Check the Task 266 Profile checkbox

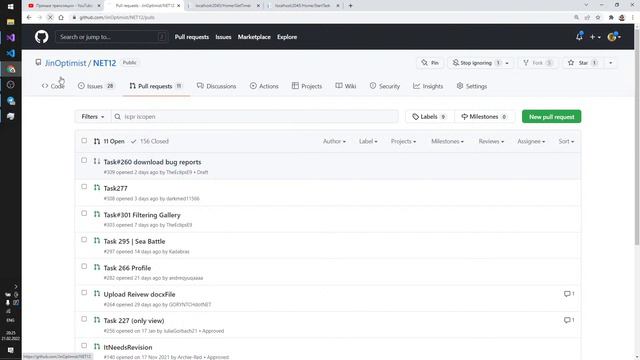pos(84,267)
